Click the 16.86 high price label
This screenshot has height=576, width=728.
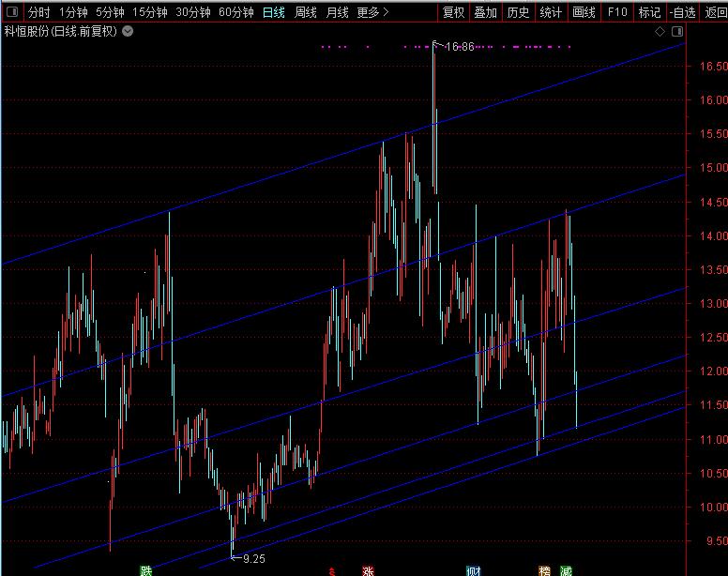click(x=460, y=46)
